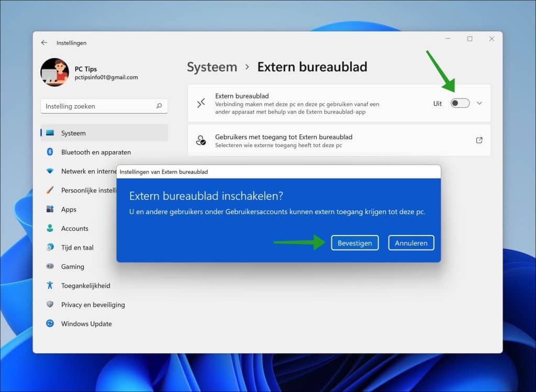
Task: Click the back arrow in Instellingen
Action: 44,42
